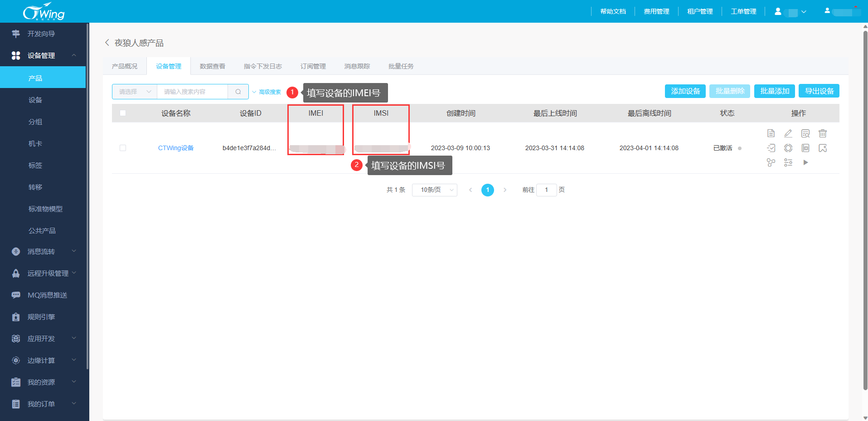The image size is (868, 421).
Task: Click the bookmark-plus icon in 操作 column
Action: (x=823, y=148)
